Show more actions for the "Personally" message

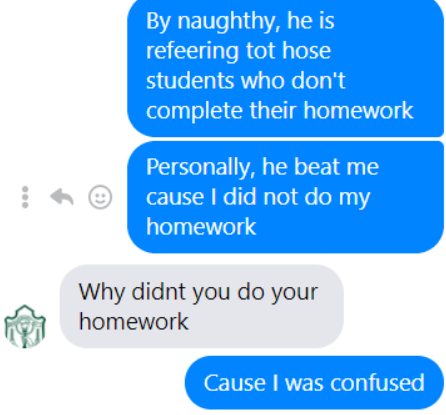[x=25, y=197]
